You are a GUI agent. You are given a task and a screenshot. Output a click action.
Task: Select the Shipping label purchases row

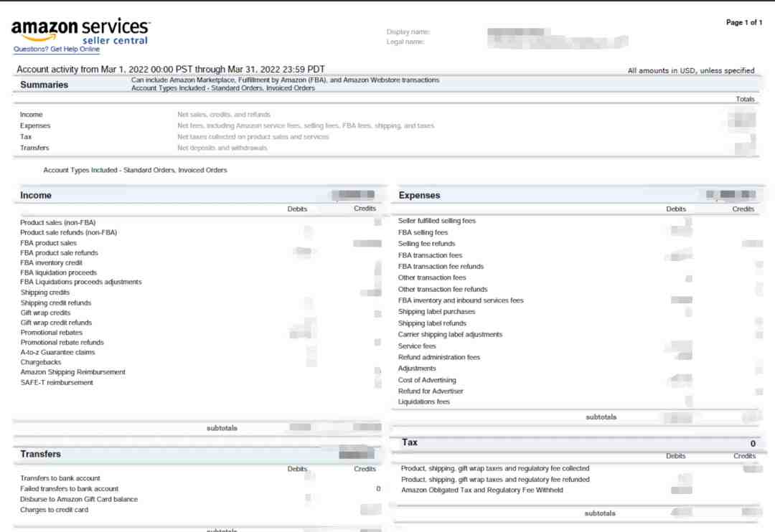pos(436,312)
